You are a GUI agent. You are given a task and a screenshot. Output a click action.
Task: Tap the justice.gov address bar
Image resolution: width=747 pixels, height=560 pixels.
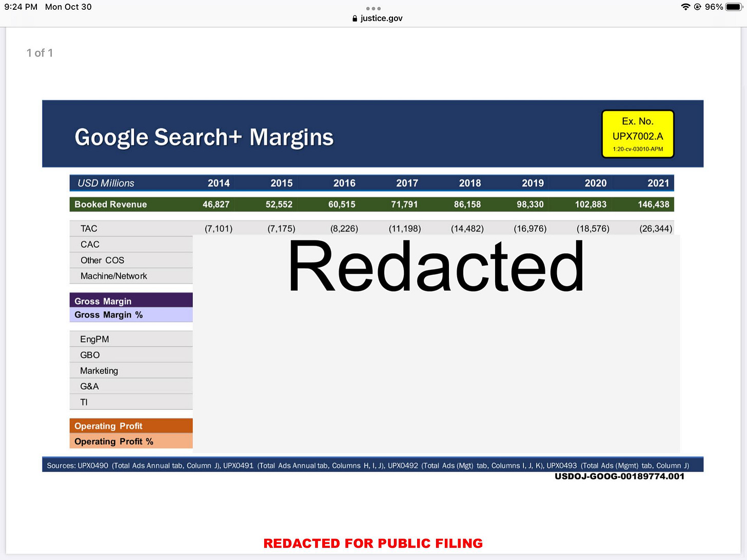(x=378, y=18)
